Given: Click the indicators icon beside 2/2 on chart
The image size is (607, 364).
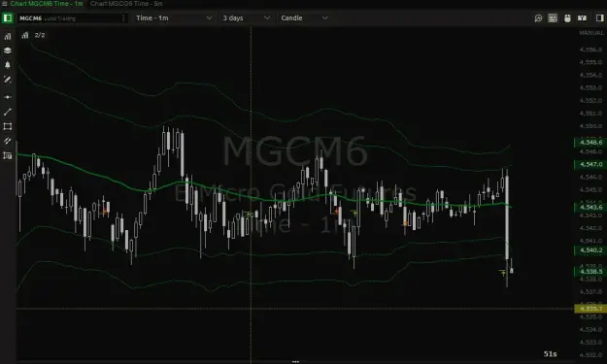Looking at the screenshot, I should coord(25,35).
